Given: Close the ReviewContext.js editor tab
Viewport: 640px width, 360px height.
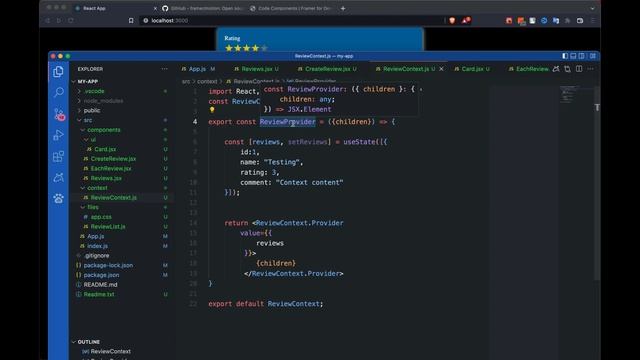Looking at the screenshot, I should coord(441,69).
